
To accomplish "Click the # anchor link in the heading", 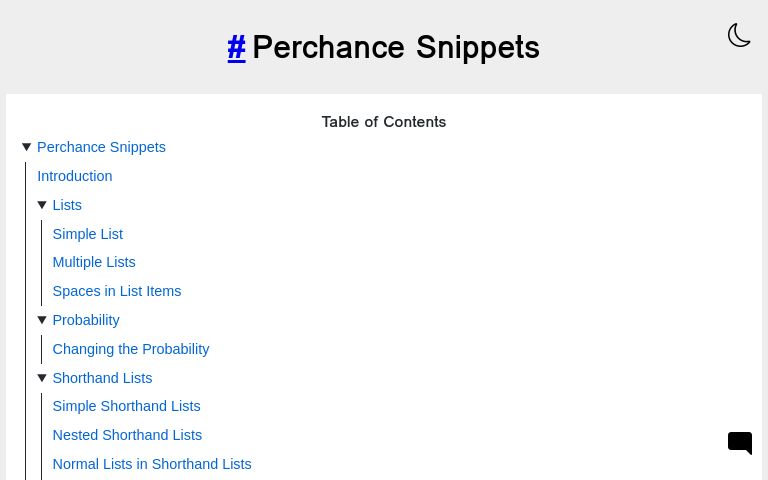I will coord(236,47).
